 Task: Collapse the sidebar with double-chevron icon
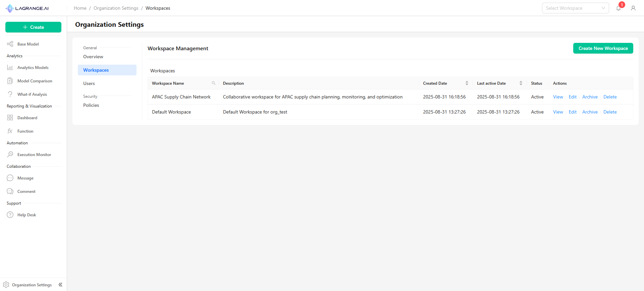tap(60, 285)
